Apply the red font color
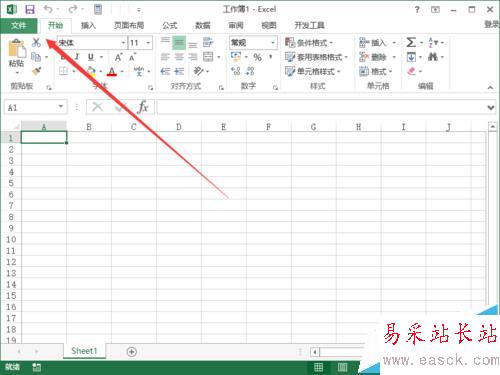 pos(112,71)
